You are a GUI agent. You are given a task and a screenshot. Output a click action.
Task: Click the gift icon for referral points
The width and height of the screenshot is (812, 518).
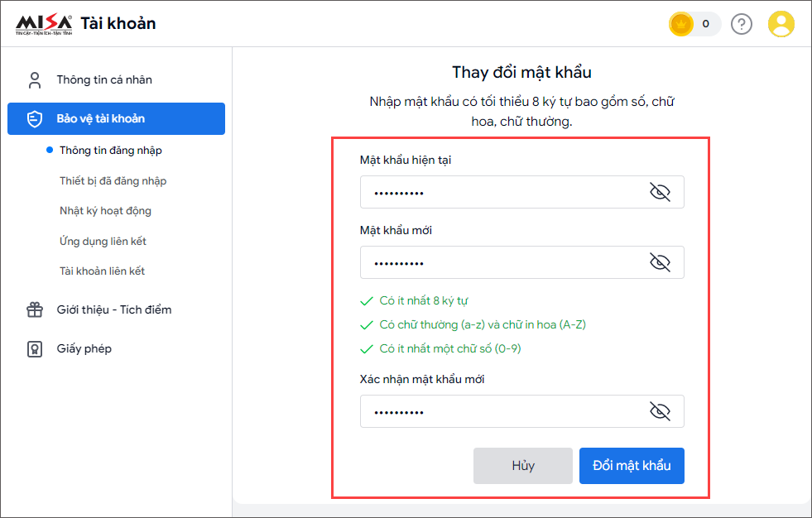click(35, 310)
